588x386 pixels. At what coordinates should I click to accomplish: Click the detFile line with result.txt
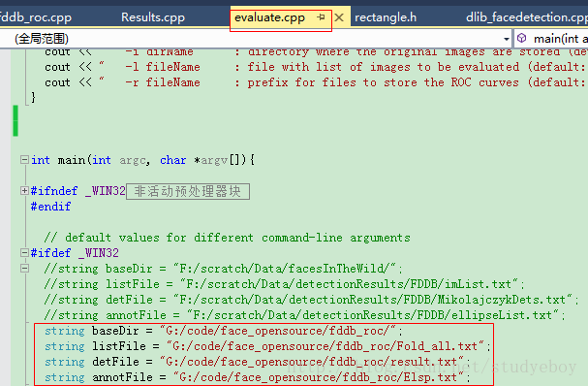[x=257, y=362]
